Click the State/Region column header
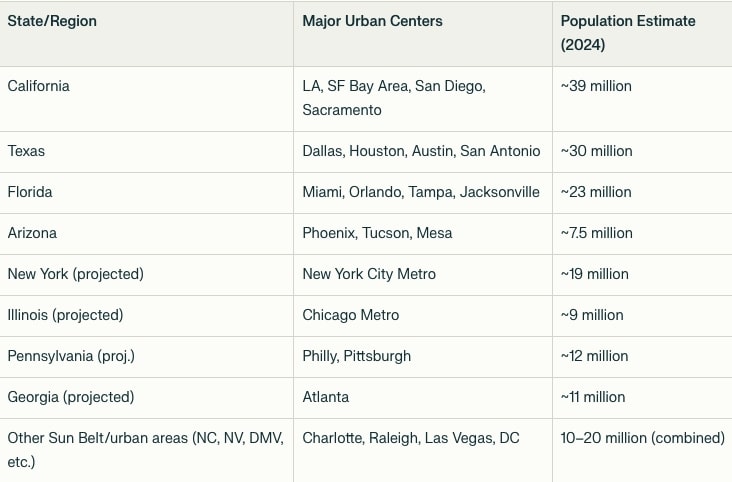This screenshot has width=732, height=482. pos(51,21)
